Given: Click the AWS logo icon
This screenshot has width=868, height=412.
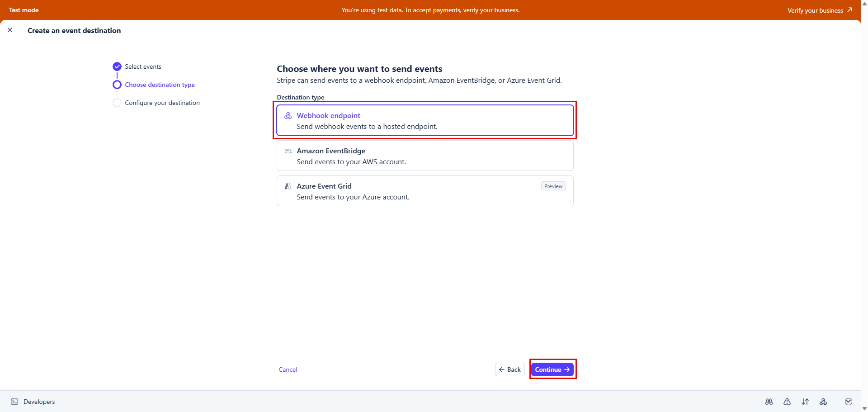Looking at the screenshot, I should pyautogui.click(x=288, y=151).
